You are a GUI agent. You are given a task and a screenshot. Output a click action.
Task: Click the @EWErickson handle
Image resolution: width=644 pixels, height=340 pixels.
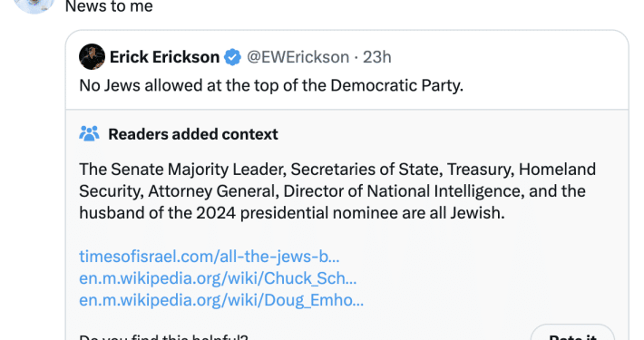click(x=298, y=57)
